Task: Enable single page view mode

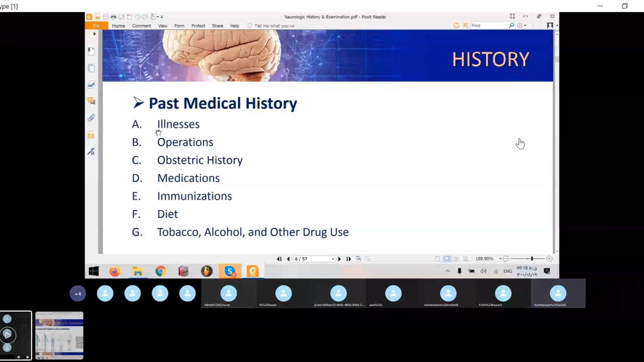Action: click(438, 259)
